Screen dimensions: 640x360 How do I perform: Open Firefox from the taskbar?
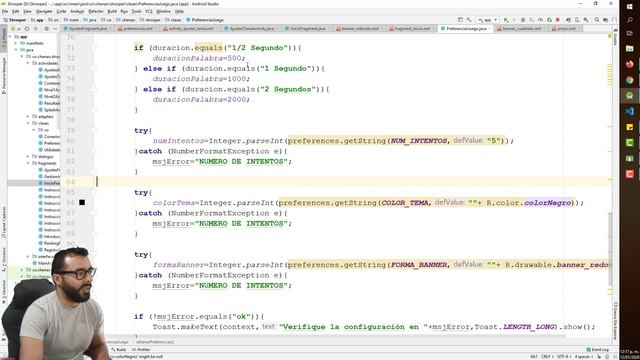tap(629, 64)
